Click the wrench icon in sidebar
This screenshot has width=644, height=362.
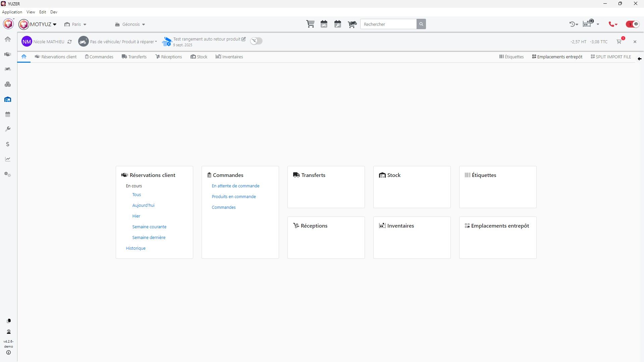tap(8, 129)
